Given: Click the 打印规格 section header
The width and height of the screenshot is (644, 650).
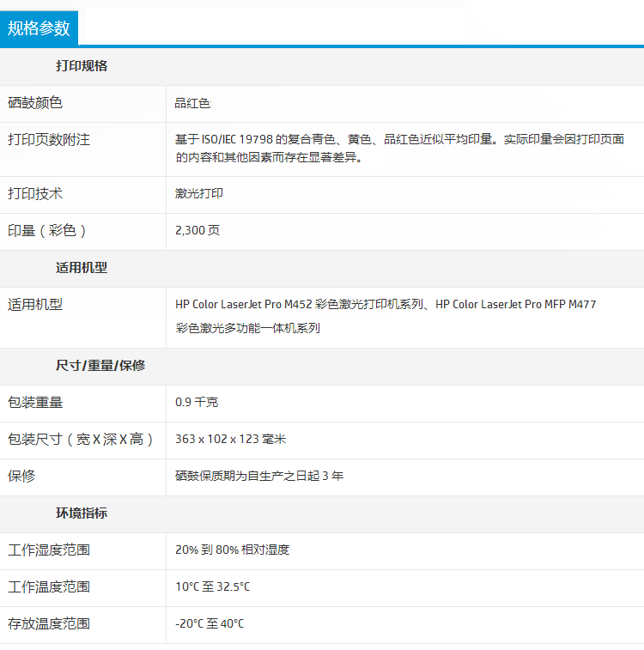Looking at the screenshot, I should point(82,66).
